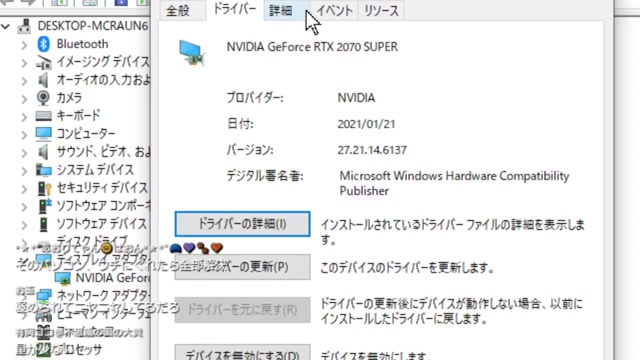Click the ソフトウェア デバイス icon
Screen dimensions: 640x360
point(43,224)
